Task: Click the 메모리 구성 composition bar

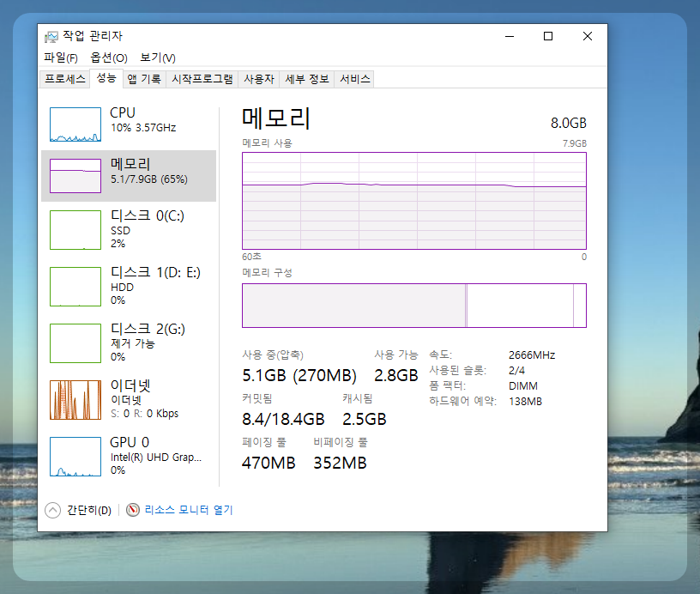Action: click(414, 306)
